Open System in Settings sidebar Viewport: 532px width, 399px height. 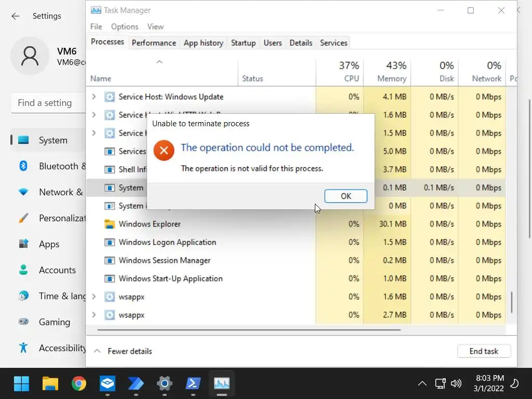click(x=48, y=140)
